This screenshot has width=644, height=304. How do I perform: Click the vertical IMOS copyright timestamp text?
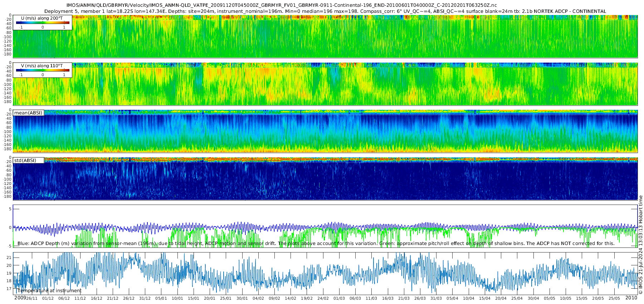(640, 245)
